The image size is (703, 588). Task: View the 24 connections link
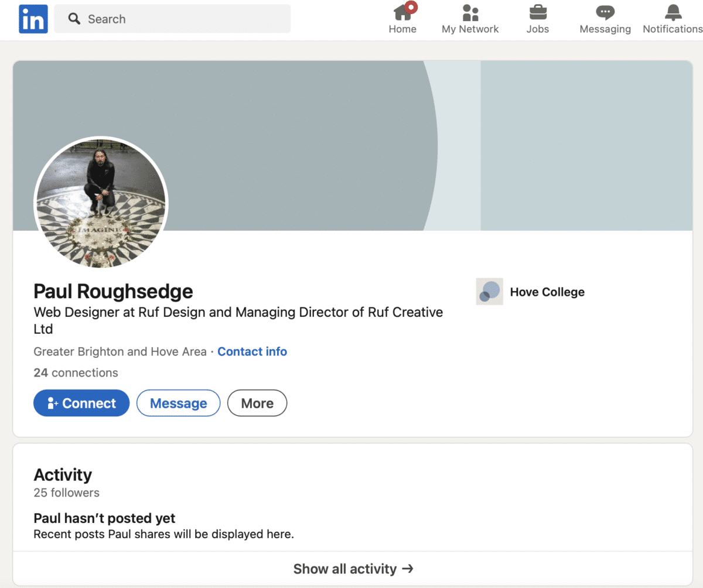pos(76,372)
